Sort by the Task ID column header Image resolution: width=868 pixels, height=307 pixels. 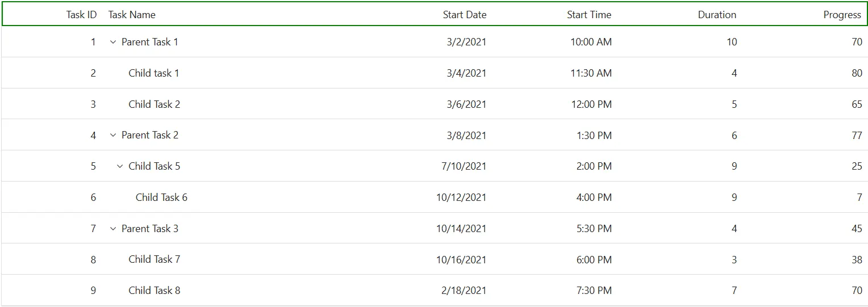[81, 15]
